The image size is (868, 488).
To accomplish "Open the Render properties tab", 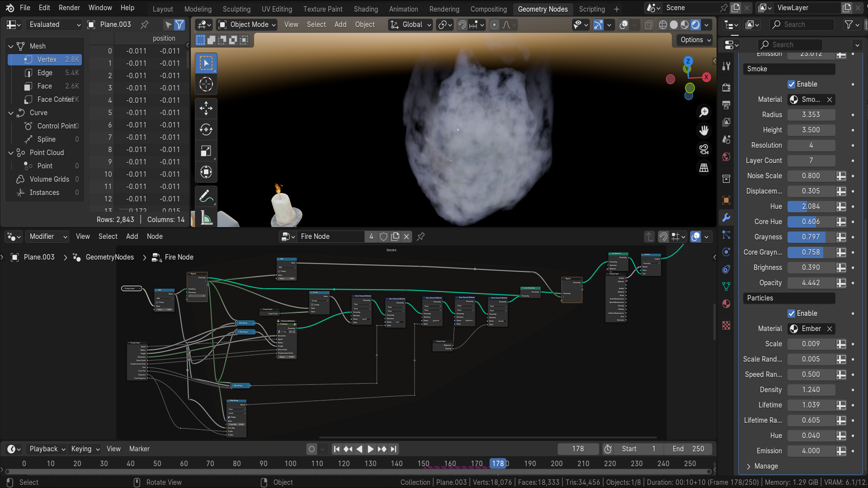I will pyautogui.click(x=726, y=88).
